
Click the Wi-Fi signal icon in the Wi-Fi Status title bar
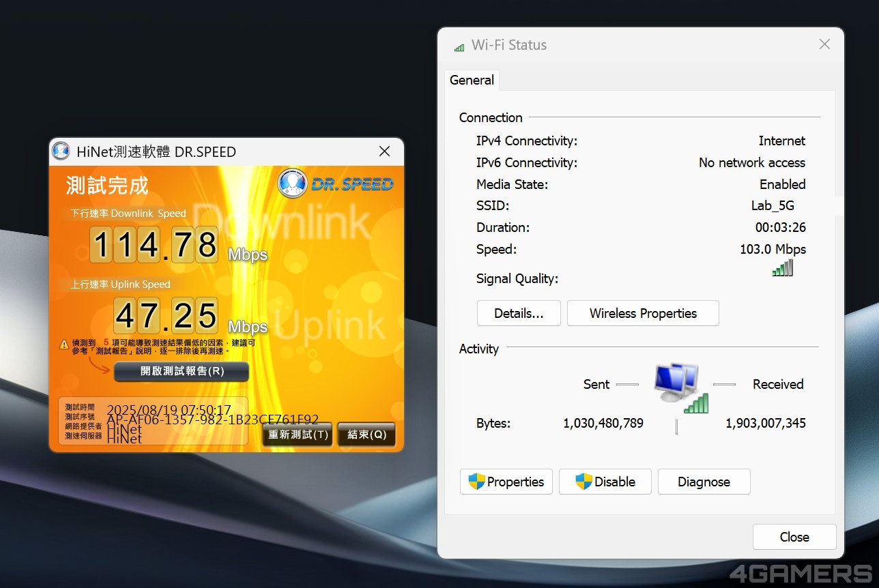click(459, 46)
